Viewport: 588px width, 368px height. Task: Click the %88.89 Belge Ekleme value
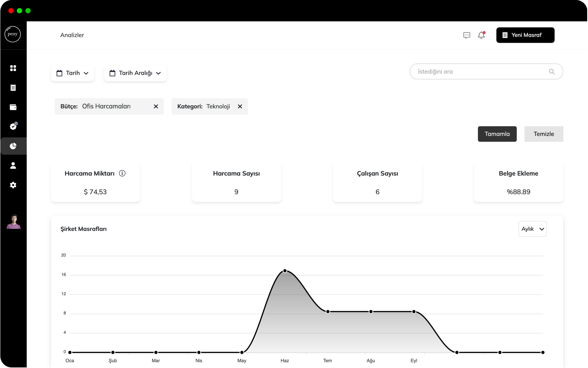pos(518,192)
